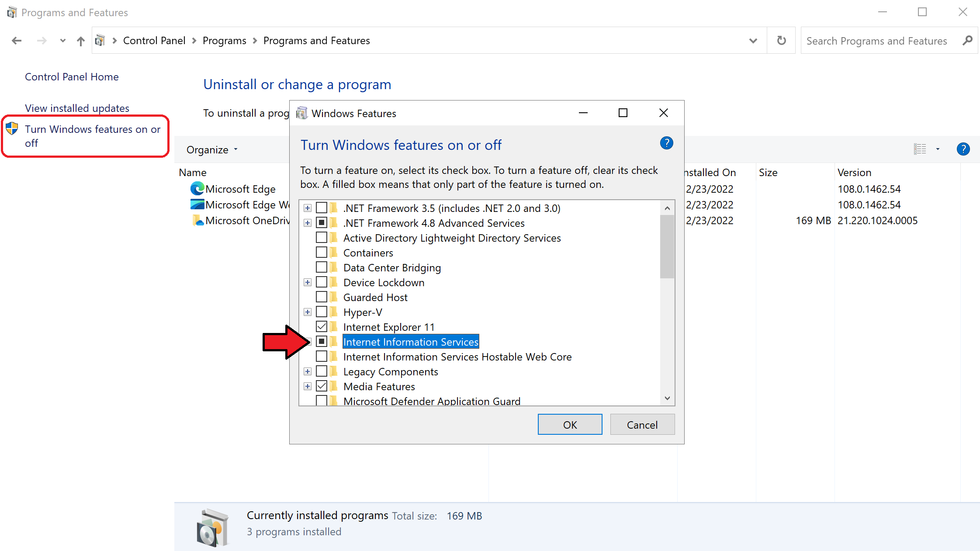Expand the .NET Framework 3.5 tree item
The height and width of the screenshot is (551, 980).
(x=308, y=208)
